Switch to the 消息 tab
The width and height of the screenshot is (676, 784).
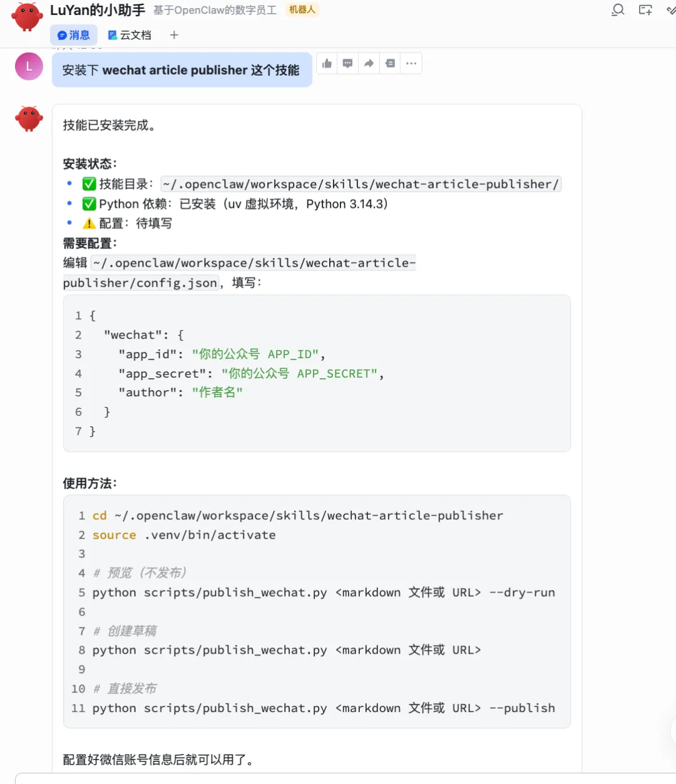(x=74, y=35)
